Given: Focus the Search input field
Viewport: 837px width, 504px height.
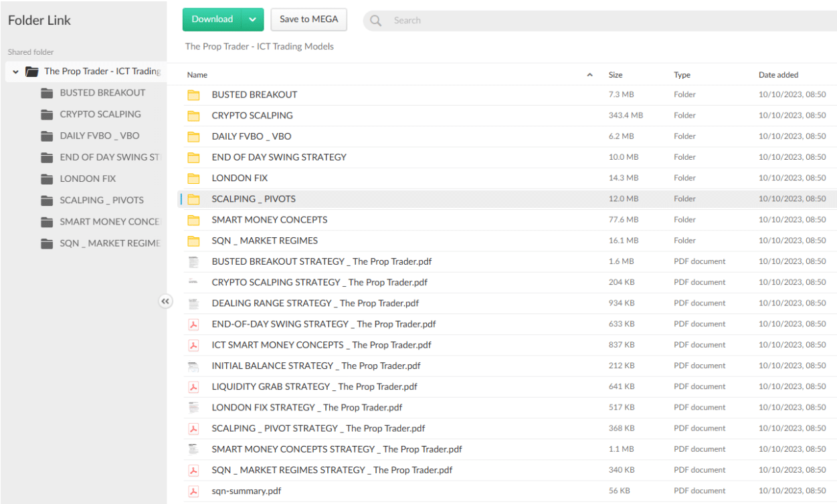Looking at the screenshot, I should [602, 21].
